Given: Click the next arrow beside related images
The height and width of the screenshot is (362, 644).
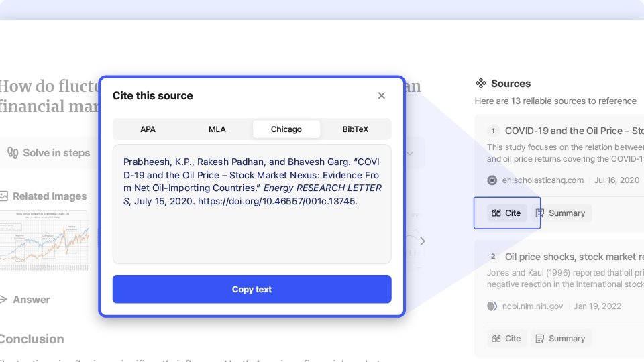Looking at the screenshot, I should 422,241.
